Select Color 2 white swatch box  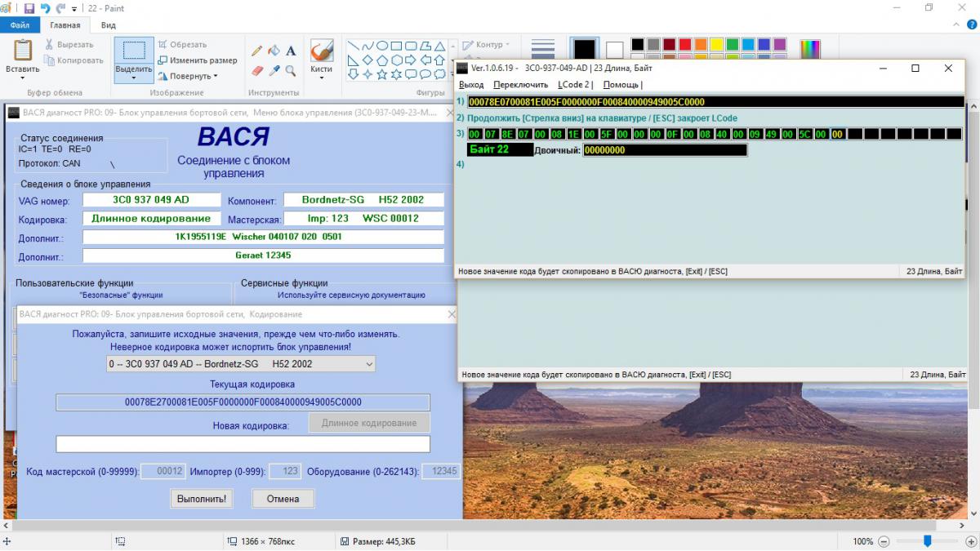click(x=614, y=51)
